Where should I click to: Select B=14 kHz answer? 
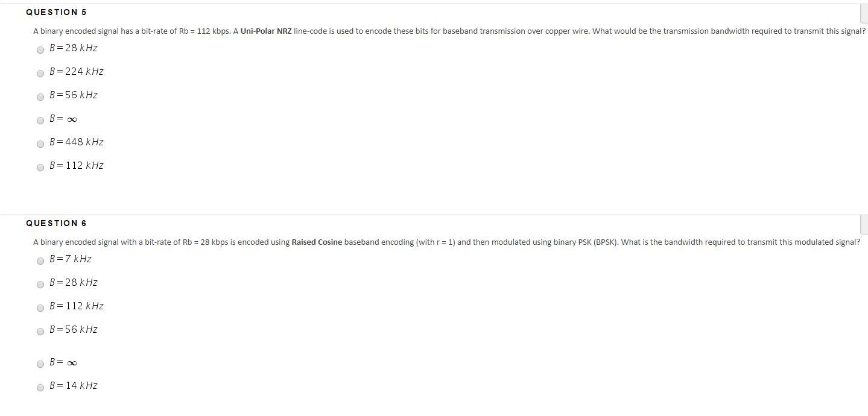click(40, 388)
